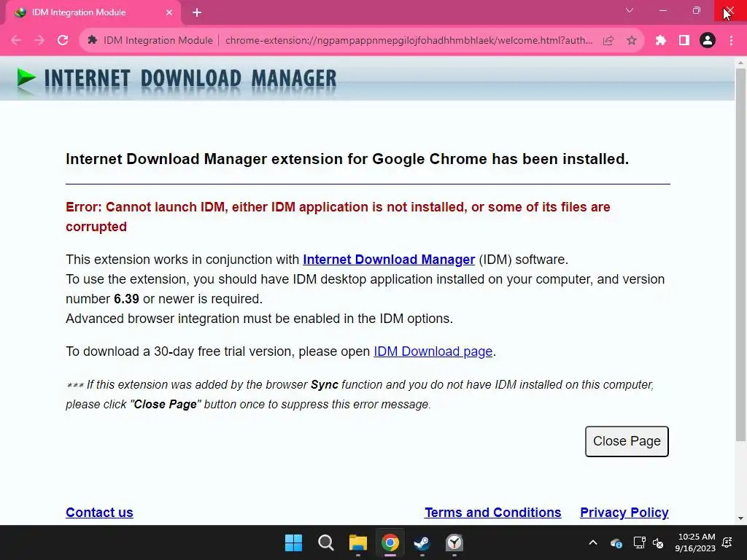Viewport: 747px width, 560px height.
Task: Open the Contact us link
Action: click(x=99, y=513)
